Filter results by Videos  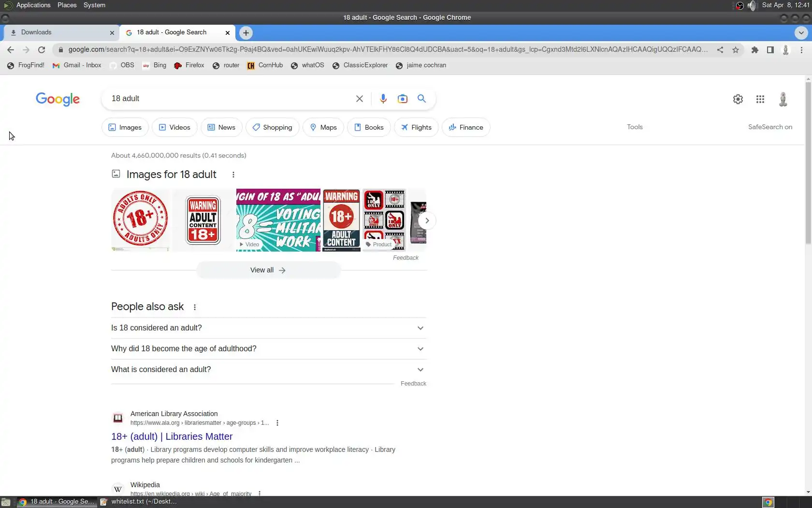tap(174, 127)
